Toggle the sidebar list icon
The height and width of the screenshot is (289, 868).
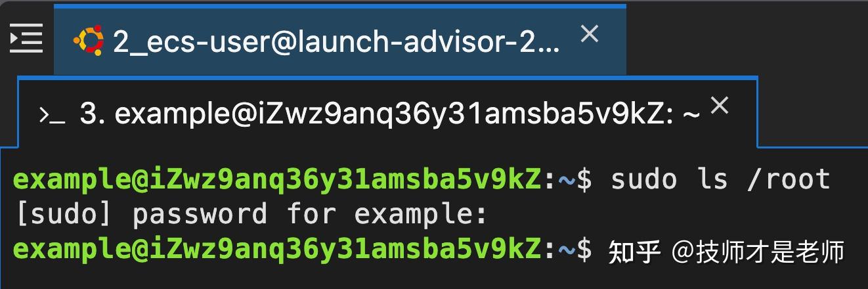[26, 38]
